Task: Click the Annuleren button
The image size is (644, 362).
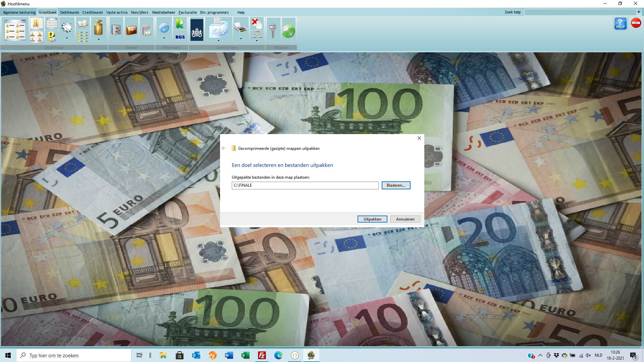Action: tap(405, 219)
